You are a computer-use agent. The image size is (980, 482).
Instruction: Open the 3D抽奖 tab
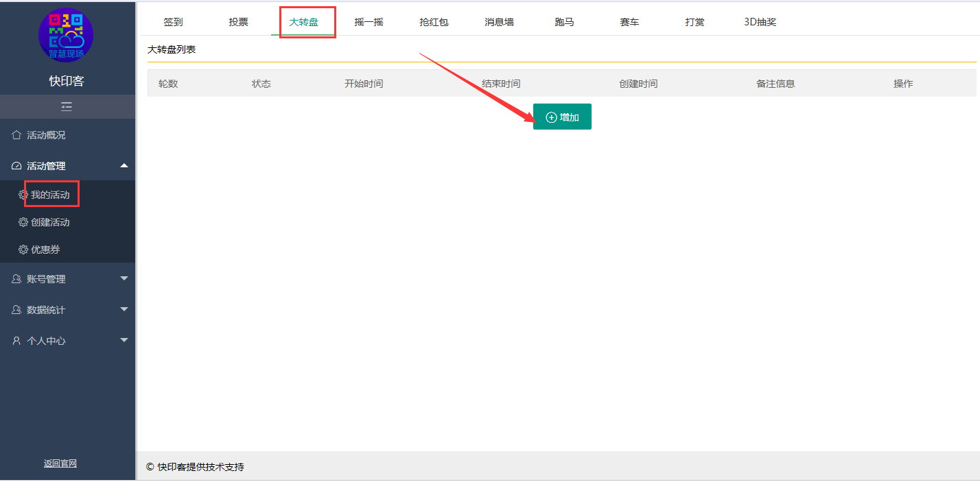[760, 22]
